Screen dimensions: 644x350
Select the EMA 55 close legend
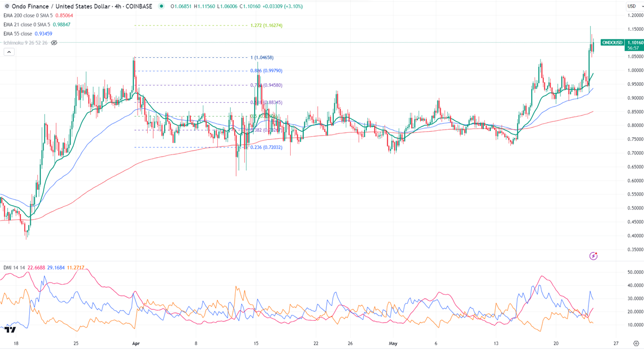[x=18, y=33]
